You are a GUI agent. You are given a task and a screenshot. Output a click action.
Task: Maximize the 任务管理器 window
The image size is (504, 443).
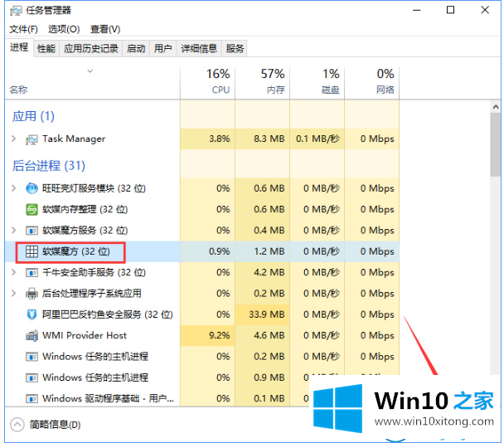click(x=451, y=10)
